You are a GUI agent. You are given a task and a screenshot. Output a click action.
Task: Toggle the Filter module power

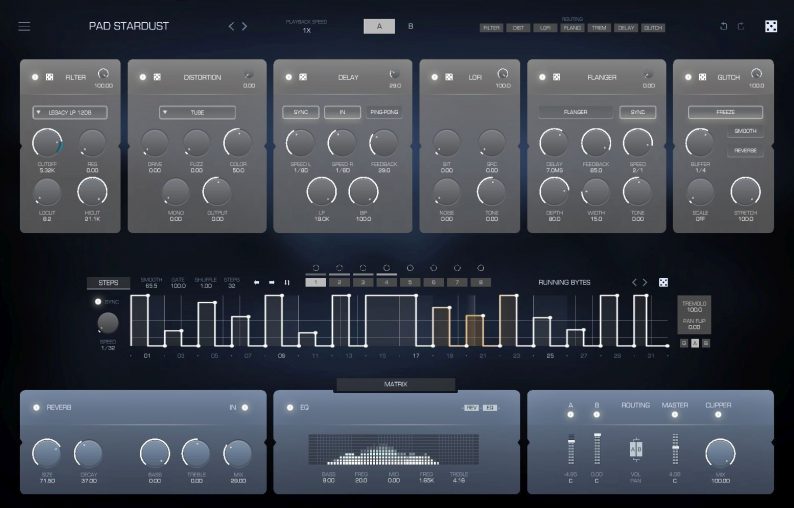click(35, 77)
